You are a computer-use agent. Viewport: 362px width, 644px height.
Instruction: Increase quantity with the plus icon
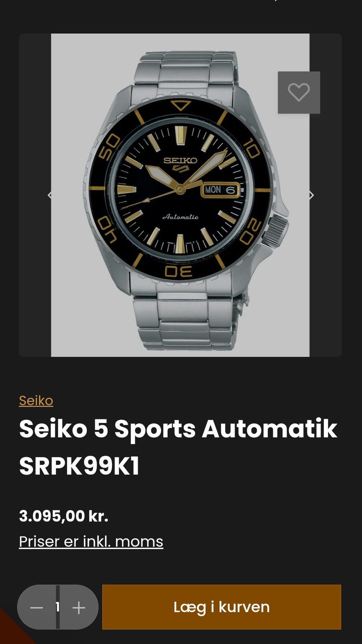(79, 607)
